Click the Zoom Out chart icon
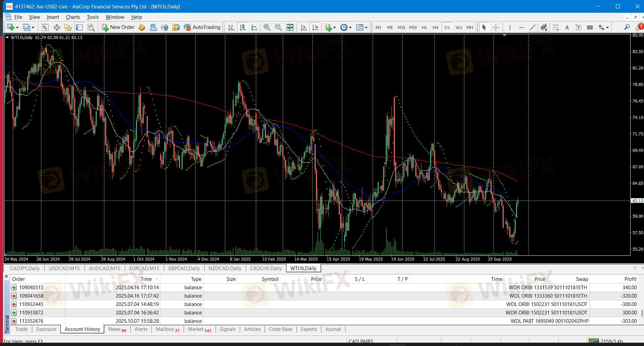 click(278, 28)
